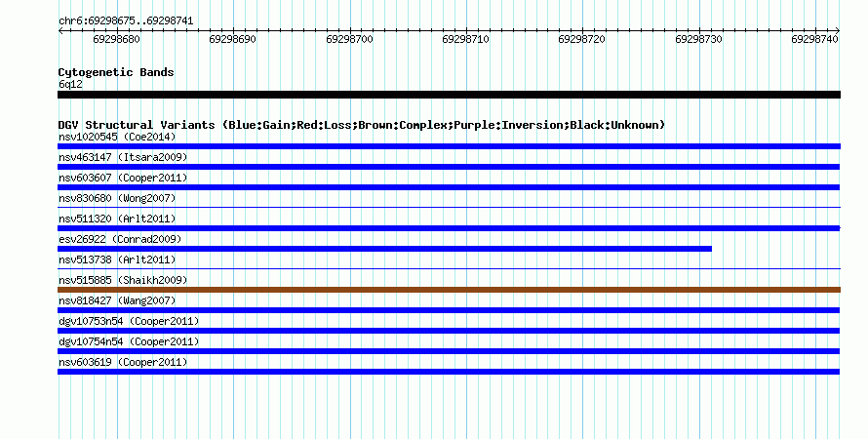Image resolution: width=868 pixels, height=439 pixels.
Task: Click ruler position 69298690
Action: pyautogui.click(x=232, y=39)
